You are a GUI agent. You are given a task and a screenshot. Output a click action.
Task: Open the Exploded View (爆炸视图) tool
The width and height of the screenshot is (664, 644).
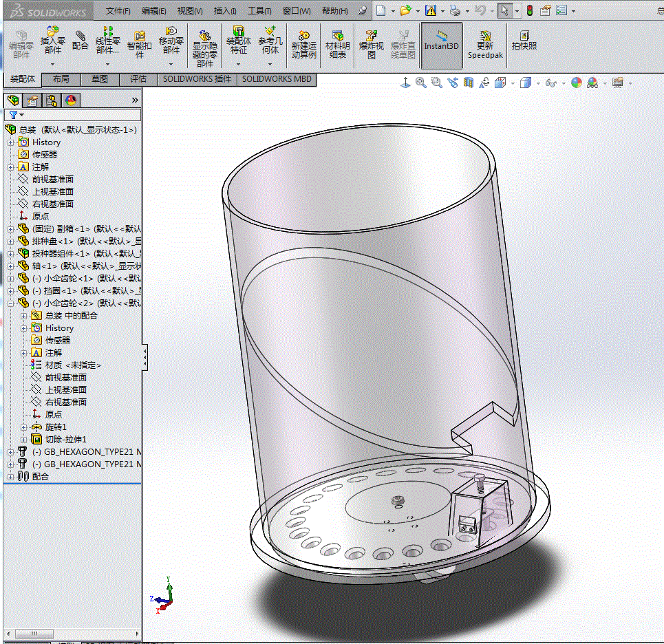(371, 45)
